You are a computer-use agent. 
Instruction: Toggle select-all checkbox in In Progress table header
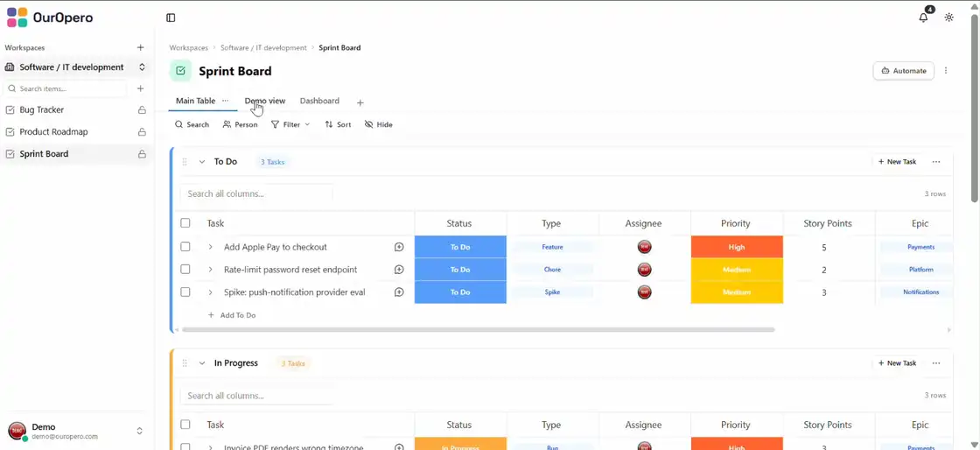(185, 425)
